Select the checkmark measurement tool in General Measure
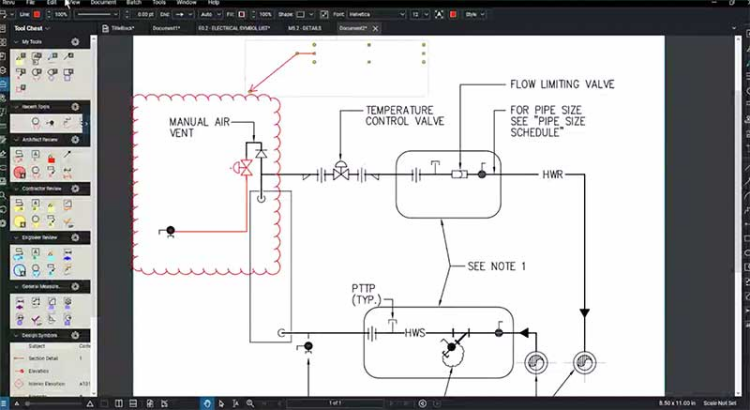 point(36,319)
